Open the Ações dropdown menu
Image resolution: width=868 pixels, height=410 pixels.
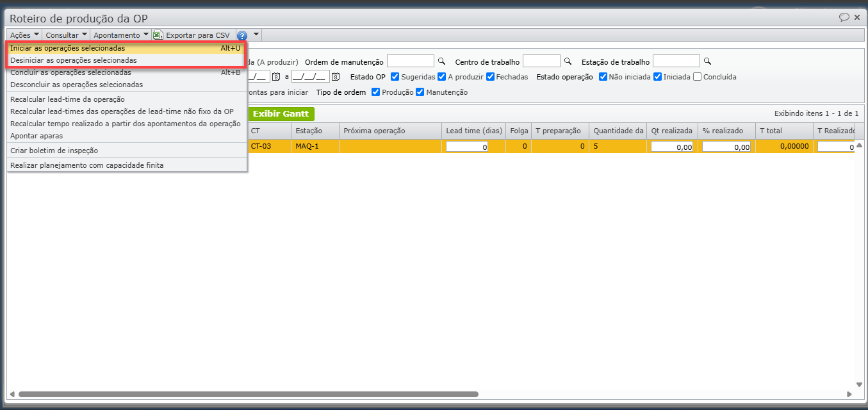point(24,35)
